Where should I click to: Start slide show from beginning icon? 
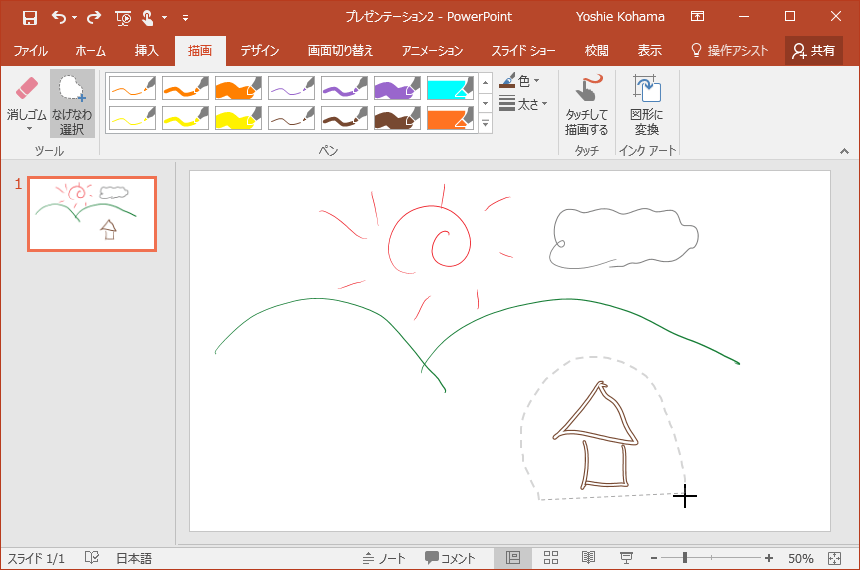[x=123, y=18]
